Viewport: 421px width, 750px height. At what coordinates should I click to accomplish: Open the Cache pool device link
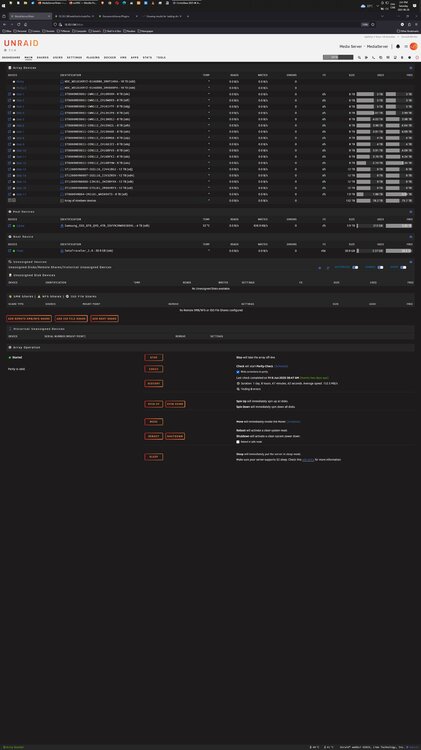coord(21,225)
